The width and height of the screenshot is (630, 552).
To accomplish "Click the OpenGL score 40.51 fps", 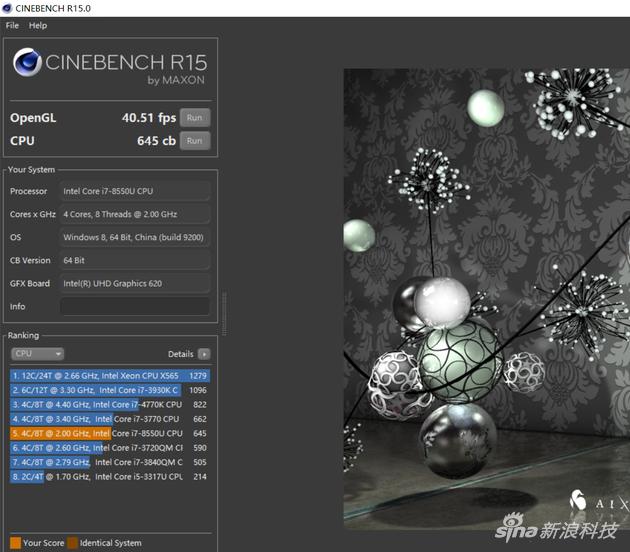I will [149, 118].
